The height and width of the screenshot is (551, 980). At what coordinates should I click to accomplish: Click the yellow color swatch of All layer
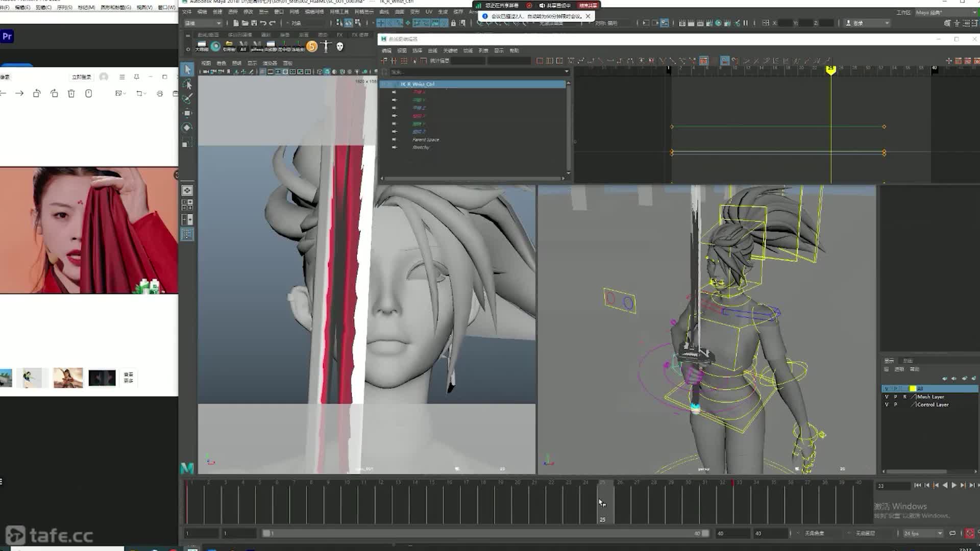point(913,389)
